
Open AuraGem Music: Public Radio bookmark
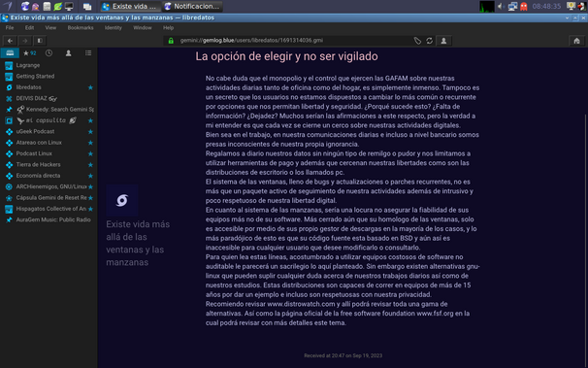pos(49,219)
